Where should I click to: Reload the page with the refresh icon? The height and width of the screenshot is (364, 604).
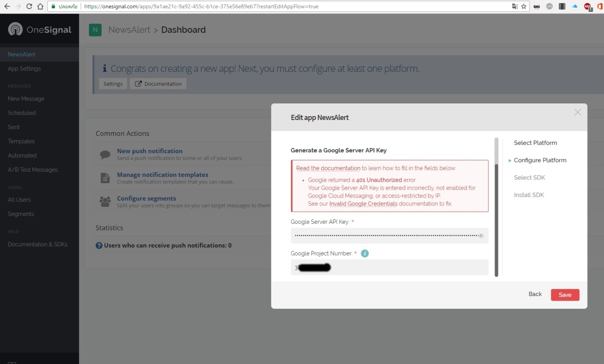(29, 7)
